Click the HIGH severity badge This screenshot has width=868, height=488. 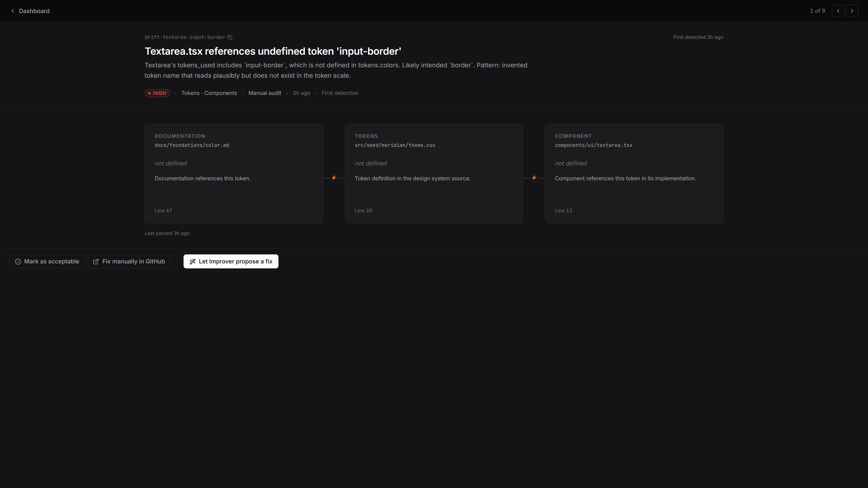click(x=157, y=93)
